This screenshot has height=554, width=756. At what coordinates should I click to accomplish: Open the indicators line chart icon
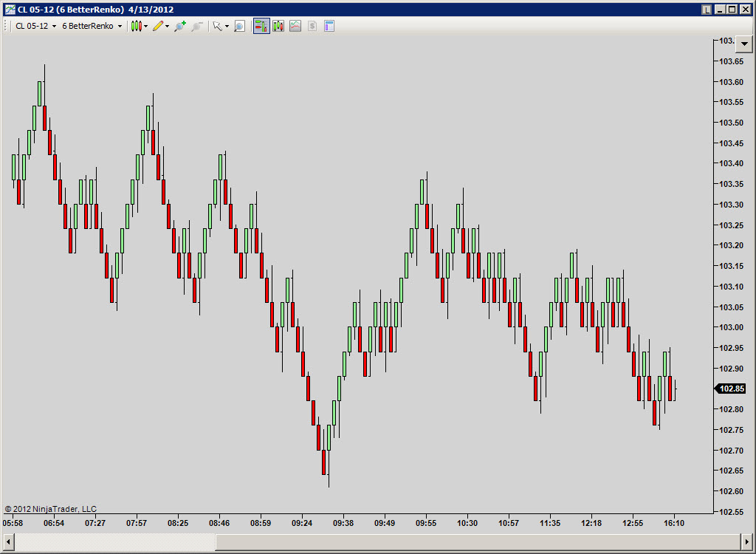click(x=295, y=26)
